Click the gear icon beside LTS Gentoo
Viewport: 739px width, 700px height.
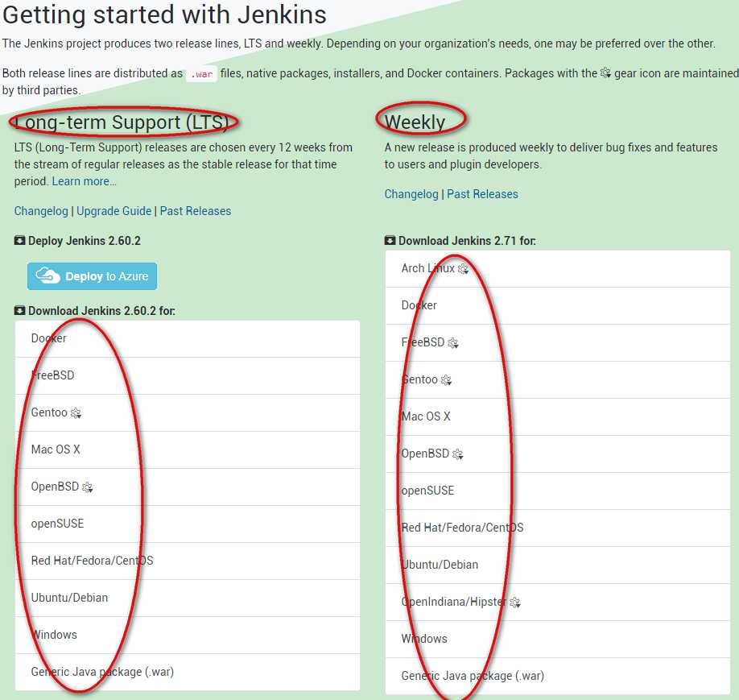(x=76, y=413)
